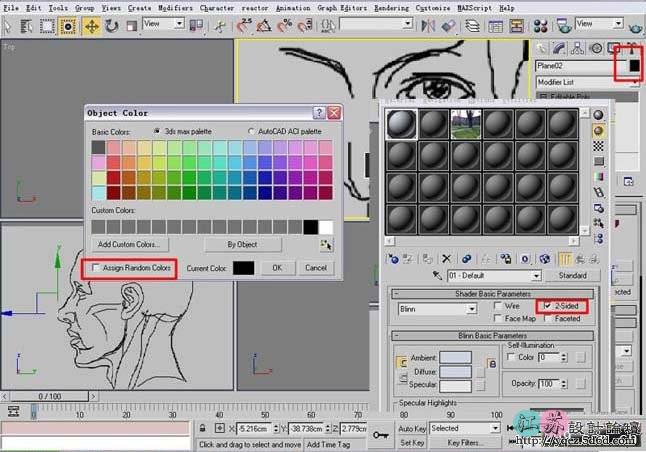Viewport: 646px width, 452px height.
Task: Open Schematic View from toolbar
Action: point(516,26)
